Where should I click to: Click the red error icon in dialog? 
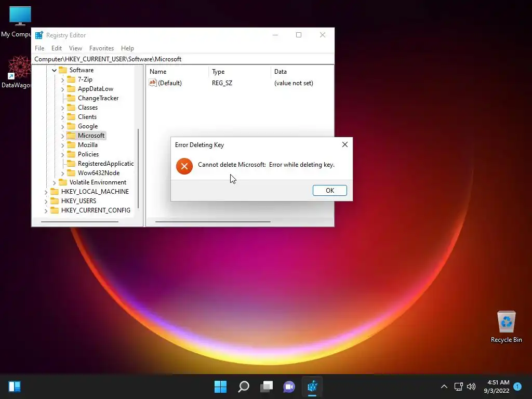pyautogui.click(x=184, y=166)
